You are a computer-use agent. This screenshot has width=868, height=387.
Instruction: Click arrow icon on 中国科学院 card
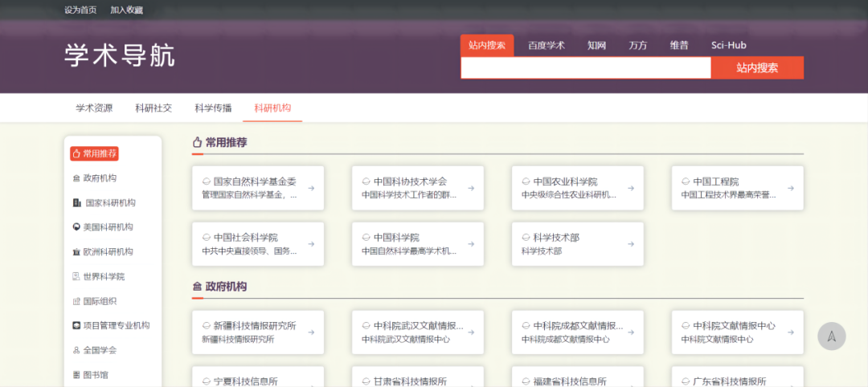point(471,244)
